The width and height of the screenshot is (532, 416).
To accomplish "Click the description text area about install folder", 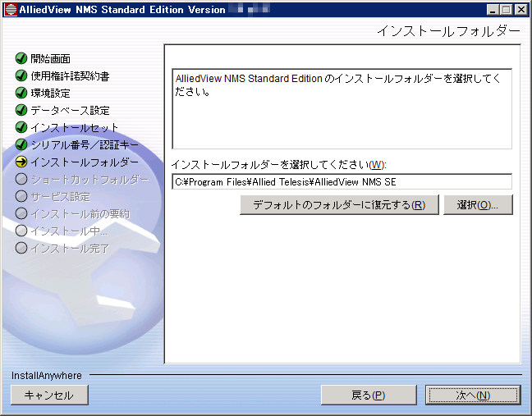I will click(342, 109).
